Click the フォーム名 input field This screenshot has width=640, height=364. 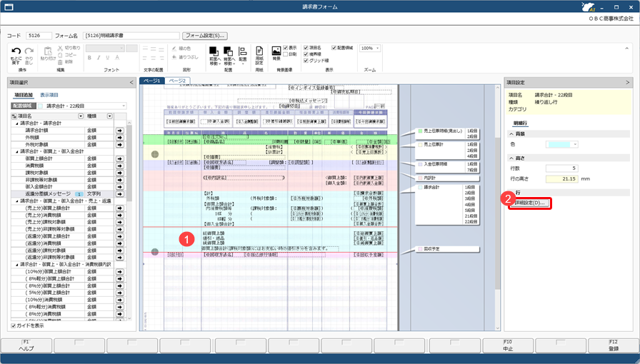click(x=131, y=36)
